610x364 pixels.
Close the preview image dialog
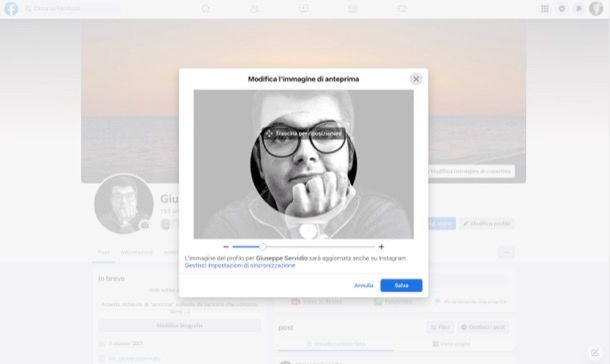[x=416, y=79]
